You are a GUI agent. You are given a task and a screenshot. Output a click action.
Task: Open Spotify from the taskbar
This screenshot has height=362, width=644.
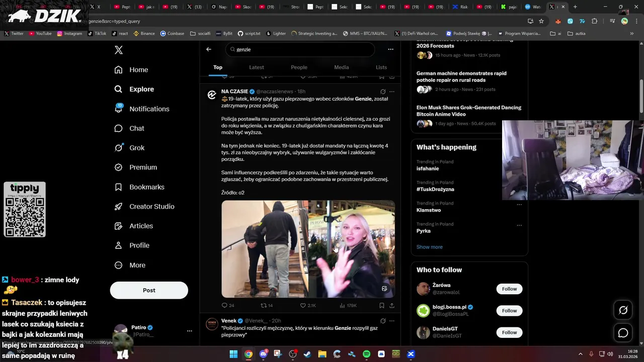366,354
